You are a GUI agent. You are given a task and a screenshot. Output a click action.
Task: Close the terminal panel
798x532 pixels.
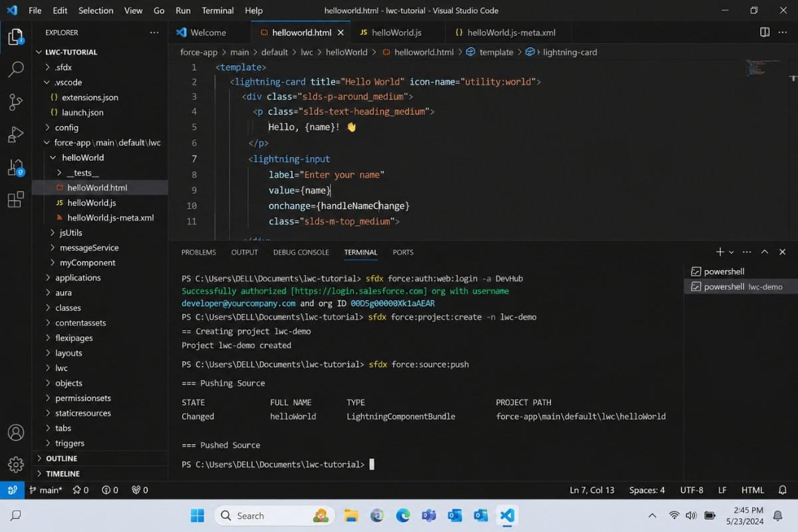click(783, 252)
